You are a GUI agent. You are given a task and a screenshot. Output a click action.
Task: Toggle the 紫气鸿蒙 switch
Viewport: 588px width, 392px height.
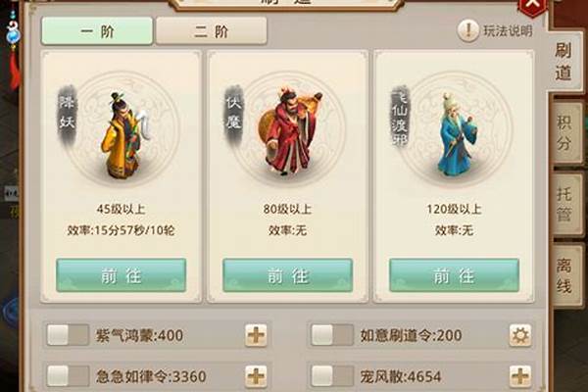point(68,335)
